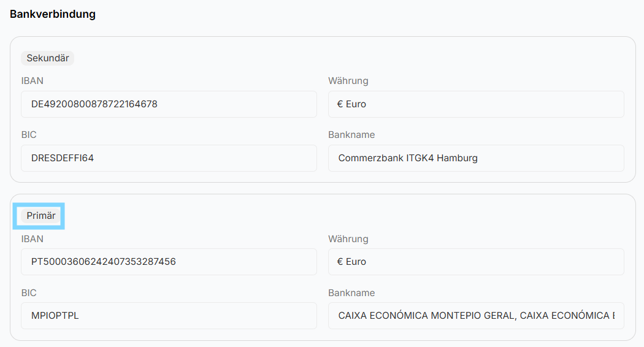This screenshot has height=347, width=644.
Task: Click the Bankname label above Commerzbank
Action: pyautogui.click(x=351, y=135)
